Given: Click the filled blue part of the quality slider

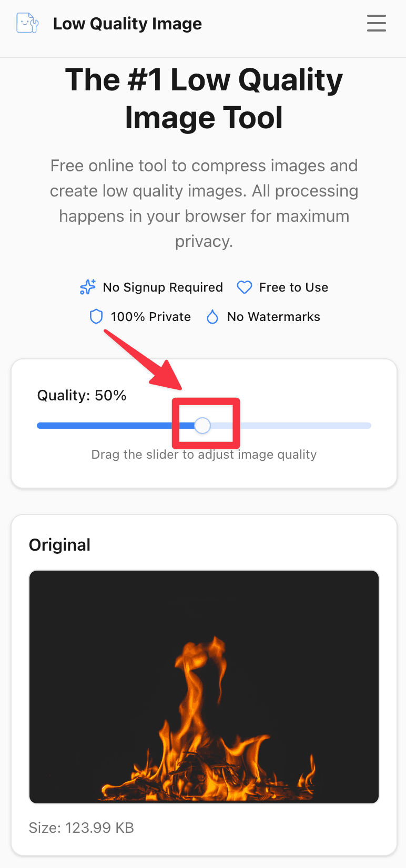Looking at the screenshot, I should click(105, 426).
